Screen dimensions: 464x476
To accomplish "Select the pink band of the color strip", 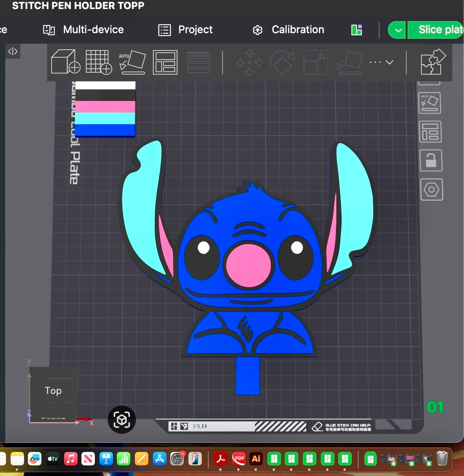I will (105, 107).
